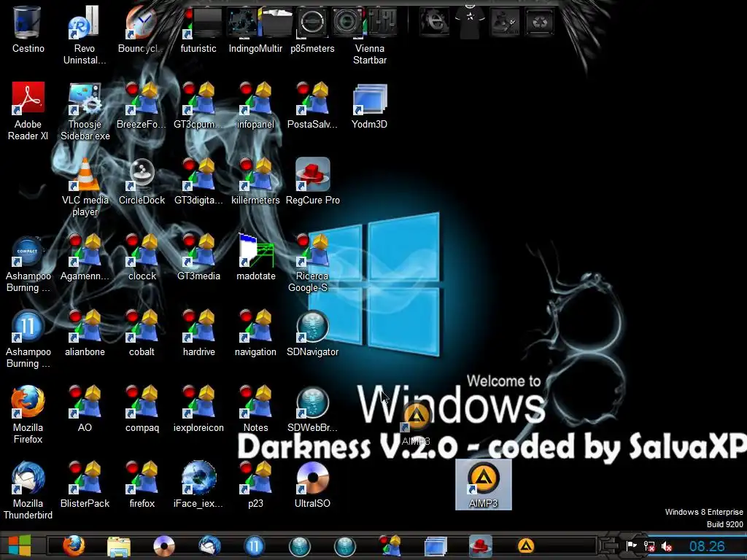Viewport: 747px width, 560px height.
Task: Select the iFace_iex... globe desktop icon
Action: click(x=198, y=484)
